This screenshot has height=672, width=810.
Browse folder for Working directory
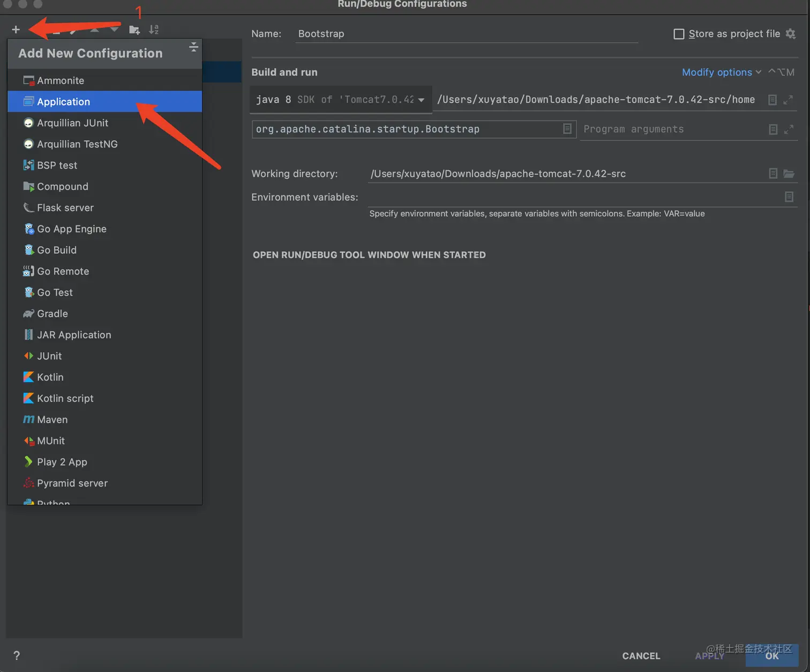pos(789,173)
